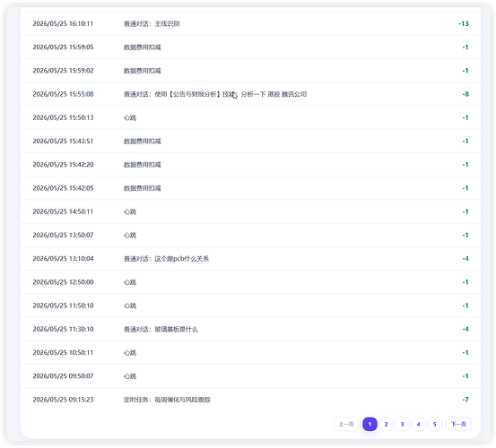Select 数据费用扣减 in the 15:59:02 row
This screenshot has height=448, width=496.
[143, 71]
